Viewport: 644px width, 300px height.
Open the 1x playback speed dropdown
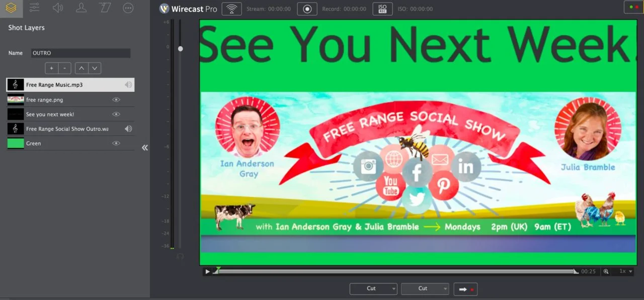(625, 271)
